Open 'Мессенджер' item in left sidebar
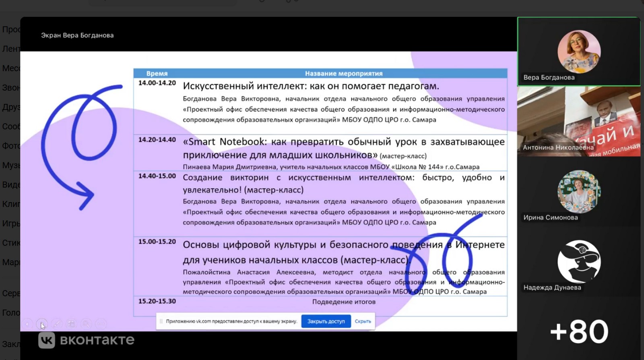 [10, 68]
